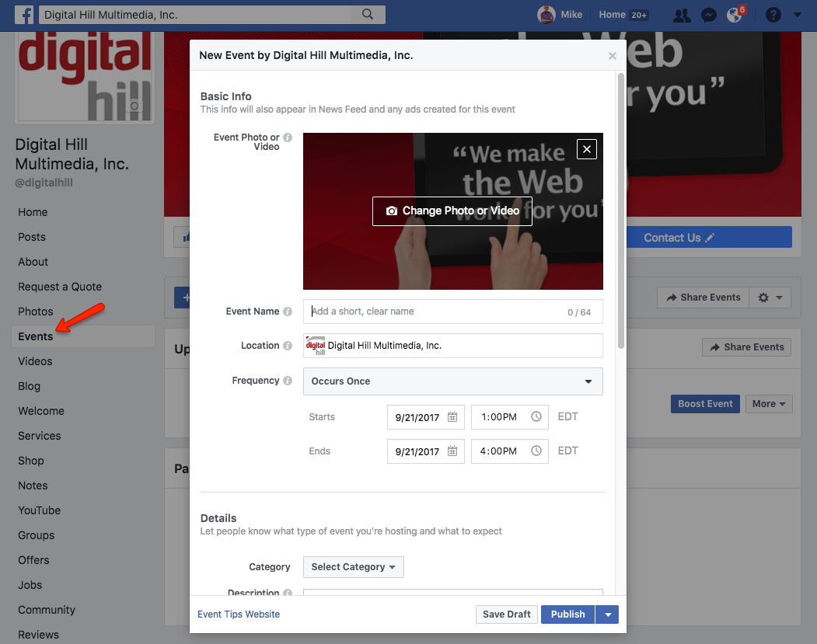View the Frequency info tooltip icon
This screenshot has height=644, width=817.
coord(288,381)
